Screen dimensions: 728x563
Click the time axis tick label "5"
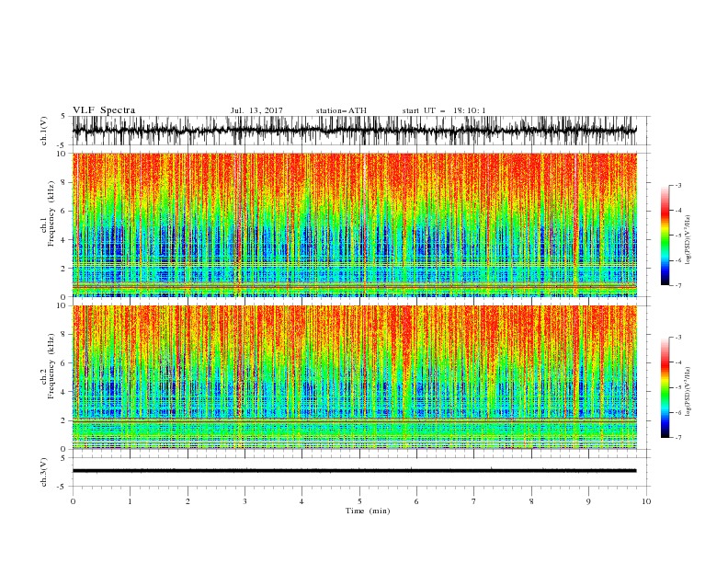(x=359, y=501)
